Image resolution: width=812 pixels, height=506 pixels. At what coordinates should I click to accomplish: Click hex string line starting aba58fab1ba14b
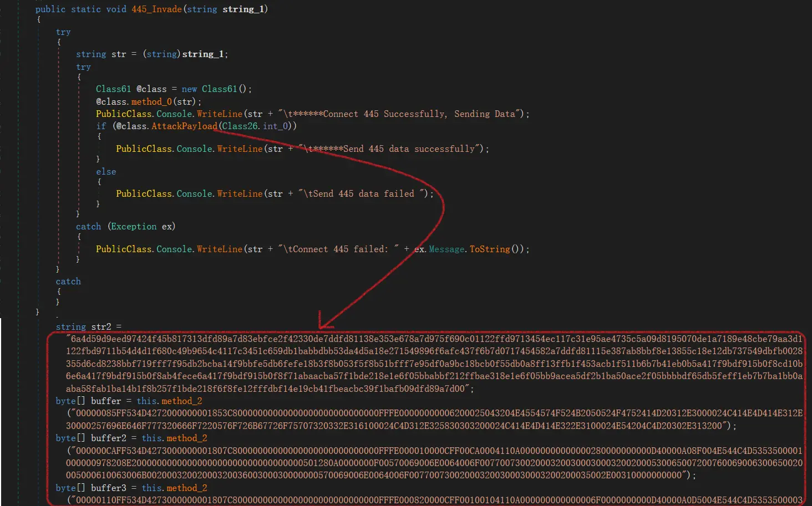click(x=270, y=389)
